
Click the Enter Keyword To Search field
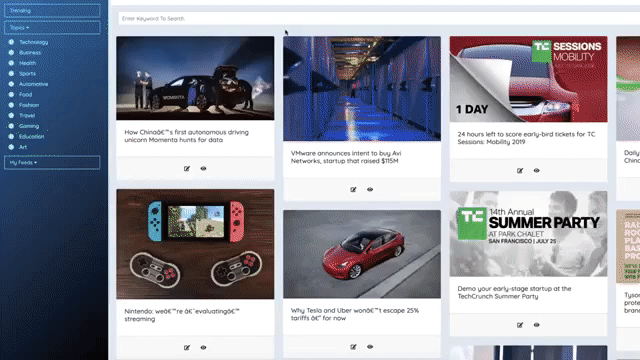click(379, 18)
